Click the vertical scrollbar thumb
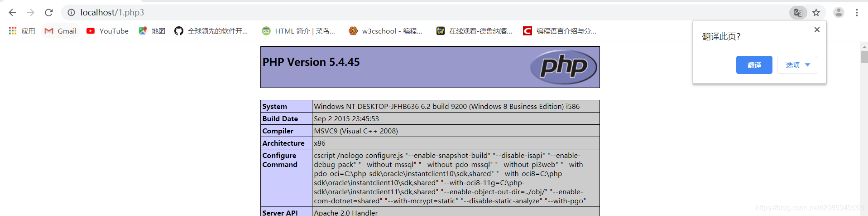Viewport: 868px width, 216px height. 864,57
